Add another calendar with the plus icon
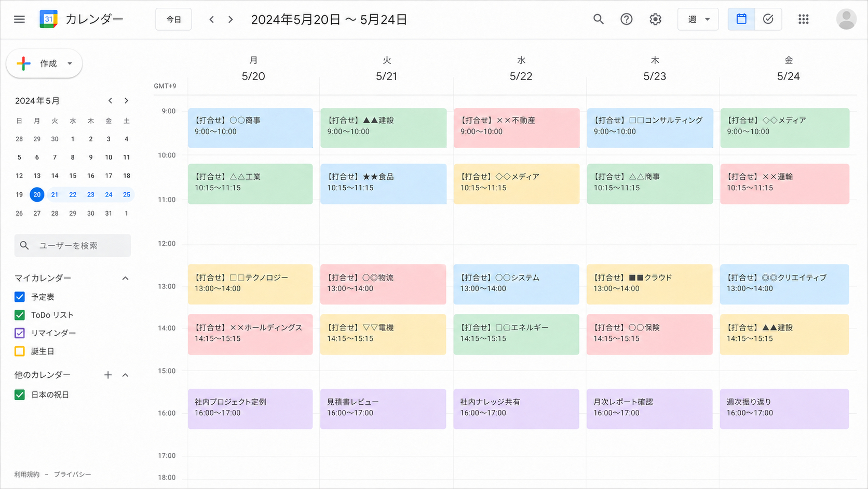The width and height of the screenshot is (868, 489). point(108,375)
